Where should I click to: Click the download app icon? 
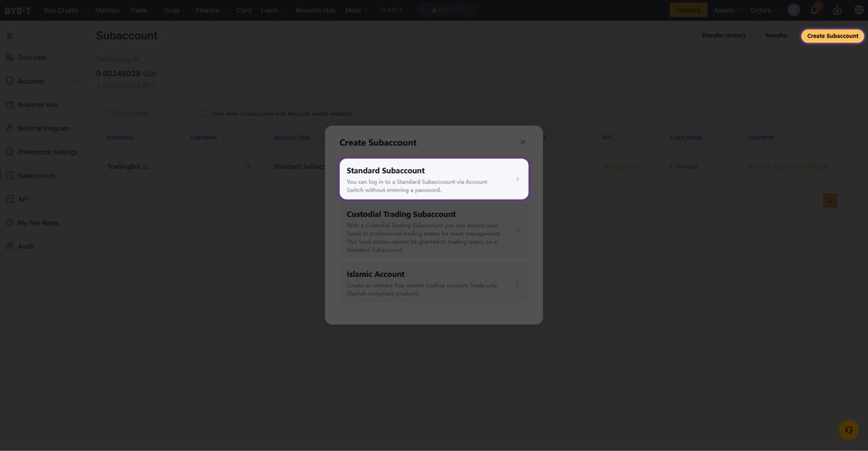coord(837,10)
